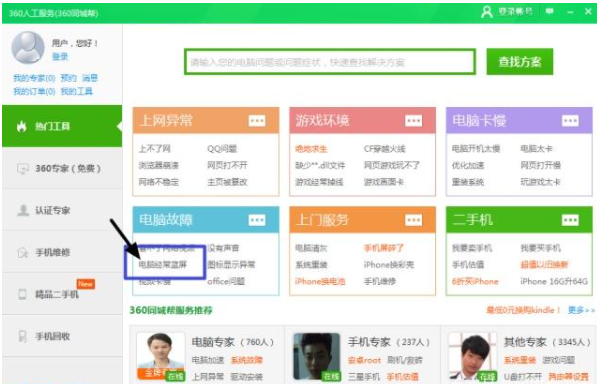This screenshot has width=597, height=384.
Task: Click the CF穿越火线 link
Action: tap(385, 149)
